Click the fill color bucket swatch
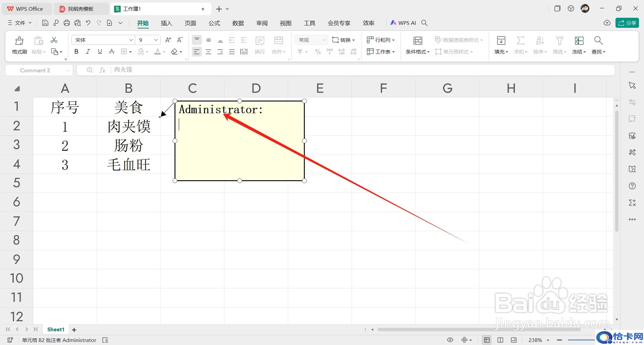 click(x=141, y=52)
